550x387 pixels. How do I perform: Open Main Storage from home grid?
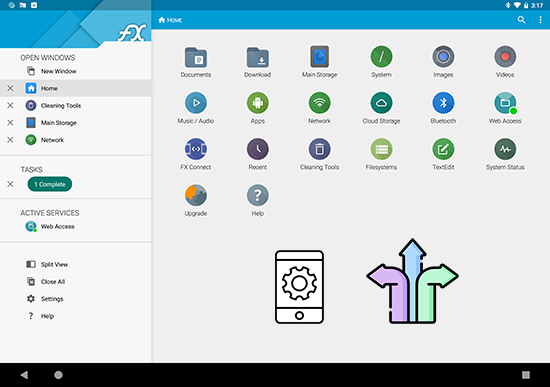pyautogui.click(x=320, y=62)
